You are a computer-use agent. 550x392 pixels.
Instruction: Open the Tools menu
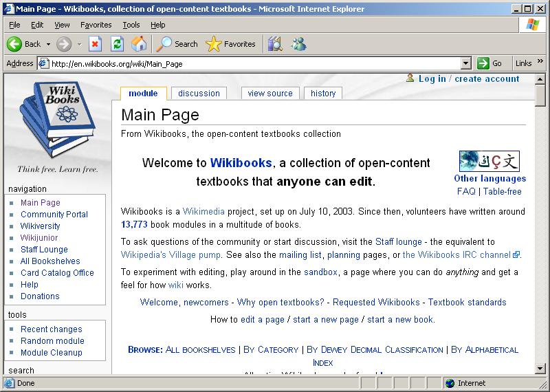(131, 25)
